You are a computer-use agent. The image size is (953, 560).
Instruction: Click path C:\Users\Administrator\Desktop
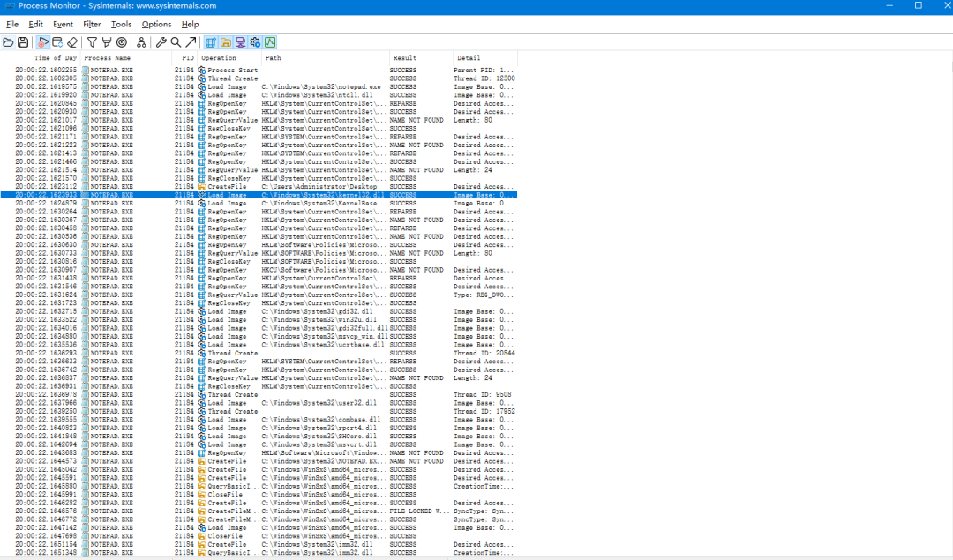click(x=319, y=186)
